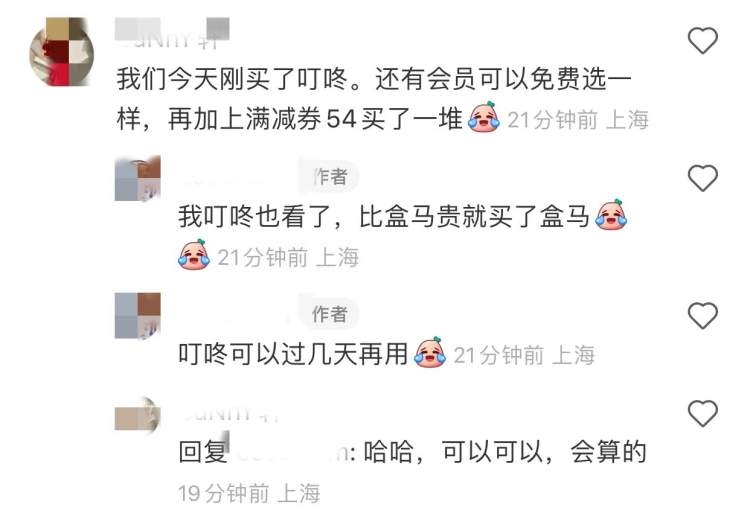Open the author's avatar on the 盒马 reply
Image resolution: width=750 pixels, height=522 pixels.
click(x=138, y=178)
